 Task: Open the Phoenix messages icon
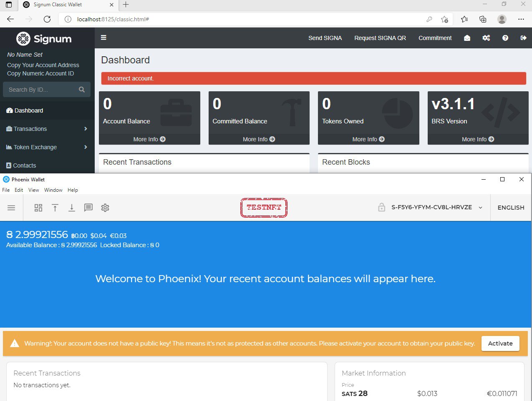tap(88, 208)
